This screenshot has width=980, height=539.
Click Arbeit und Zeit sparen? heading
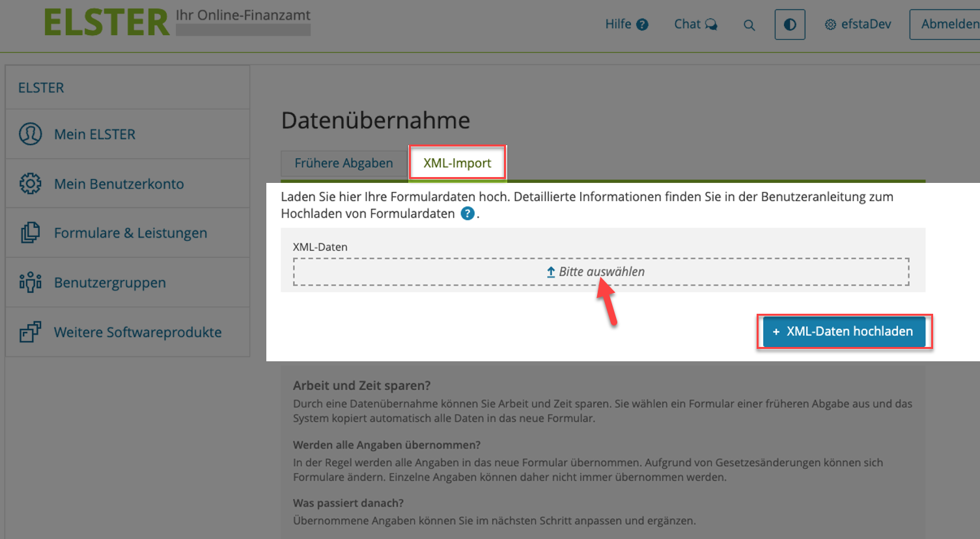coord(361,385)
